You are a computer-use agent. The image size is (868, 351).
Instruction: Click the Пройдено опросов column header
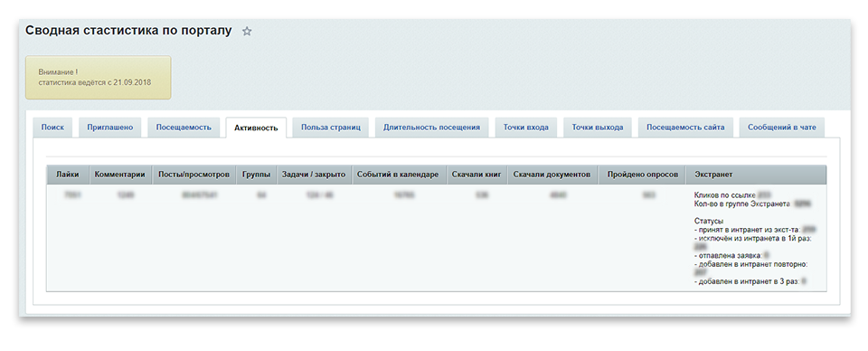pos(642,175)
